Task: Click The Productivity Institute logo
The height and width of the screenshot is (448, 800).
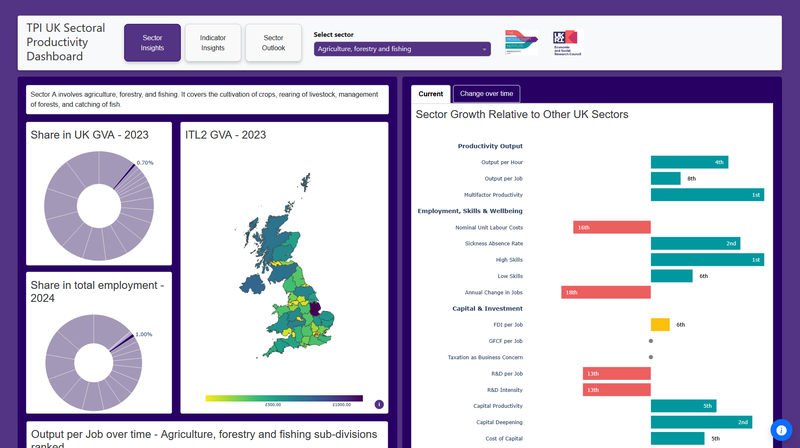Action: click(520, 43)
